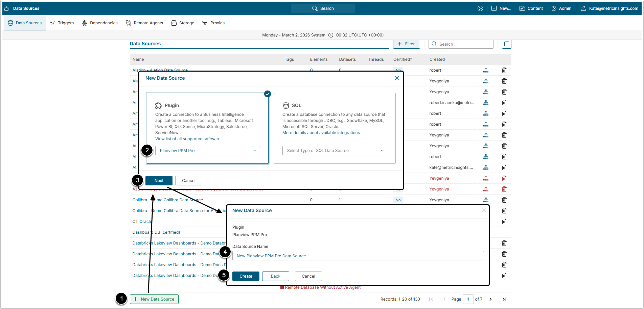Click the Data Source Name input field

(x=358, y=256)
